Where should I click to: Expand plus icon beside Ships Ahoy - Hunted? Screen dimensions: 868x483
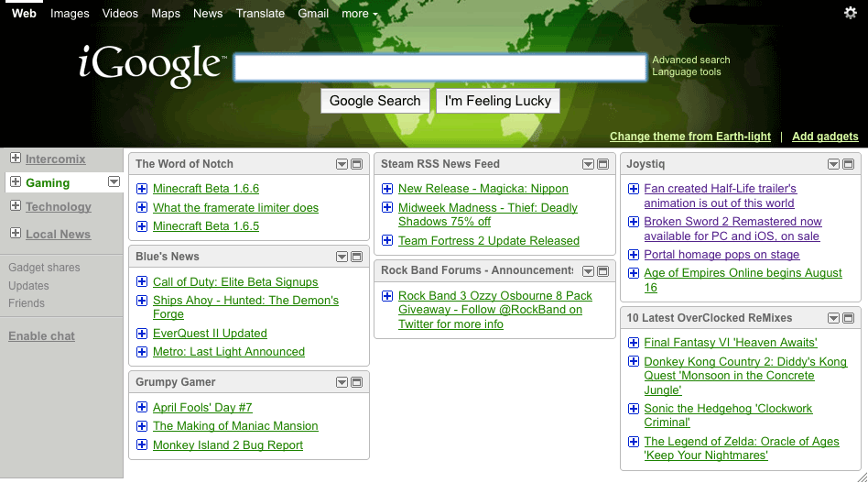point(142,301)
